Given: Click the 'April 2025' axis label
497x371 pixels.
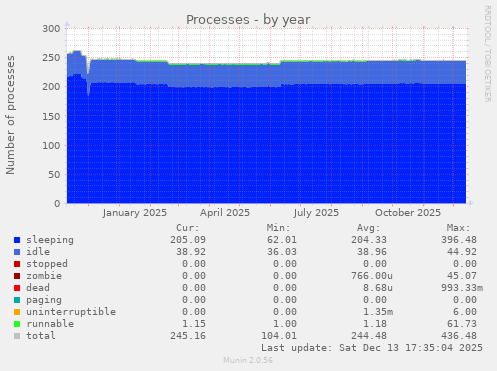Looking at the screenshot, I should pyautogui.click(x=225, y=213).
